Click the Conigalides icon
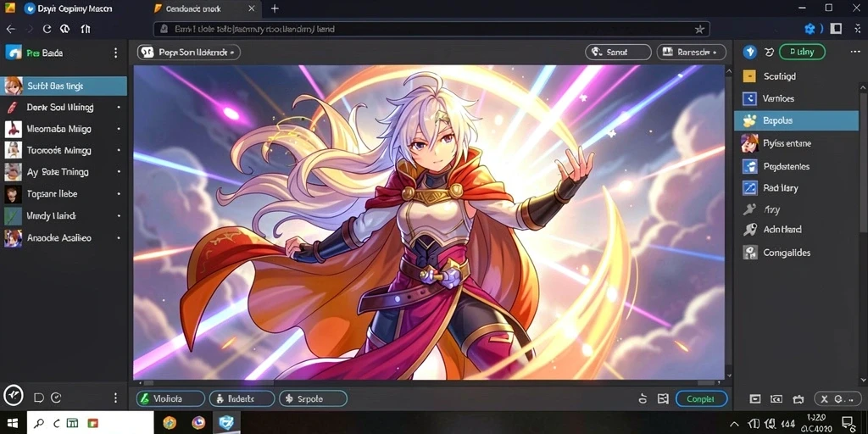Screen dimensions: 868x434 (749, 253)
